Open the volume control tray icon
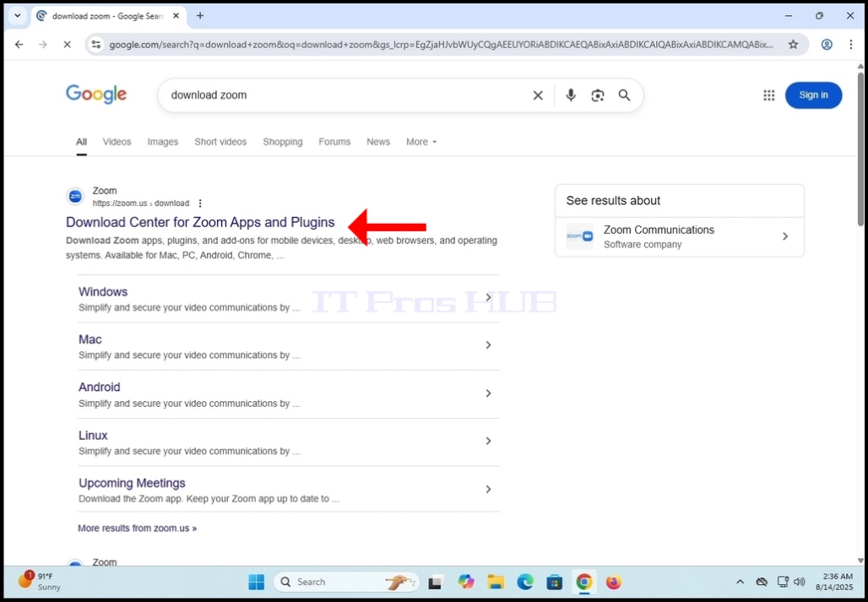 (x=799, y=582)
